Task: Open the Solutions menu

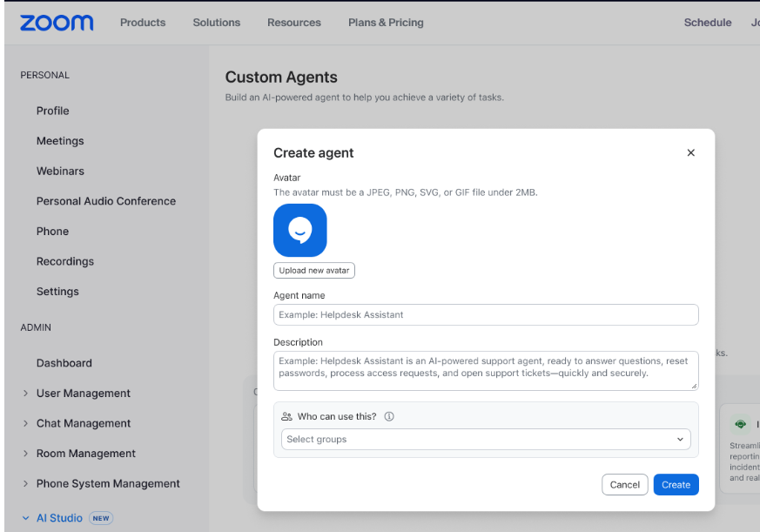Action: (217, 23)
